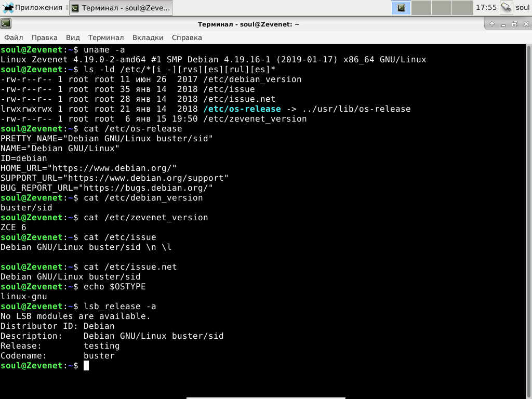Minimize the terminal window
Screen dimensions: 532x399
[503, 24]
